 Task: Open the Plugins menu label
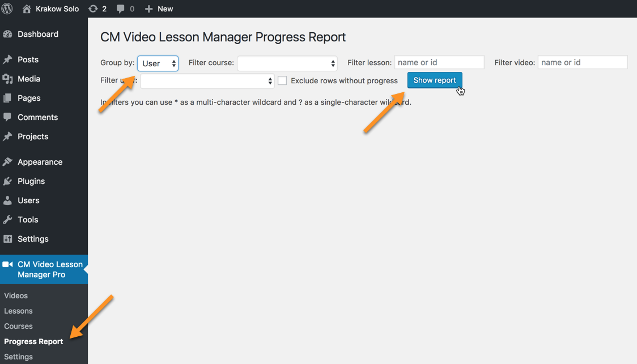click(31, 181)
